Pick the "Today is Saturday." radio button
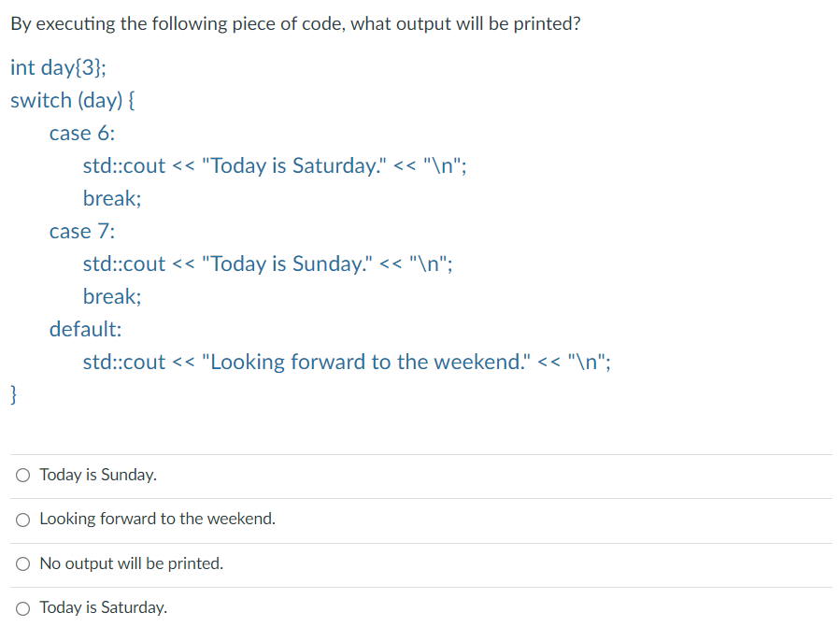Image resolution: width=840 pixels, height=627 pixels. pos(22,608)
